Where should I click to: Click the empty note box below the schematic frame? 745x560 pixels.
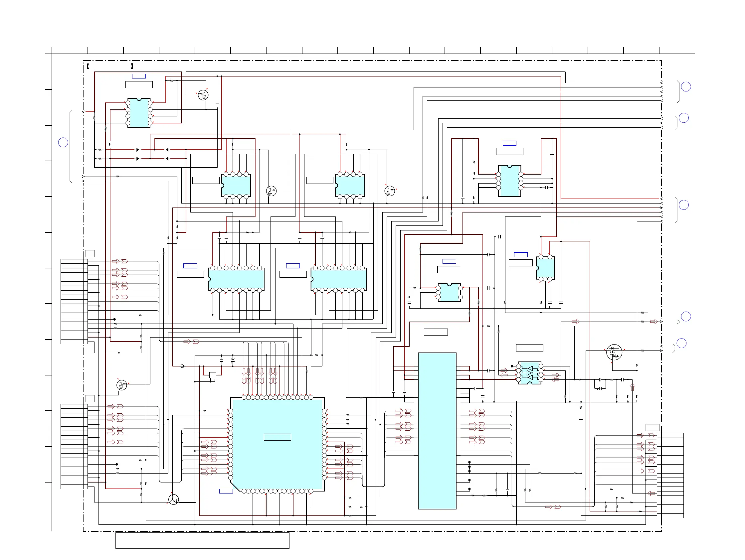click(202, 540)
